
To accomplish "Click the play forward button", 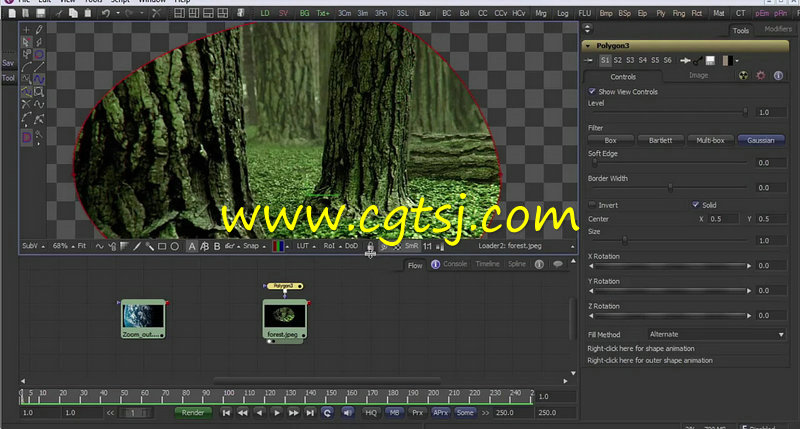I will point(277,413).
